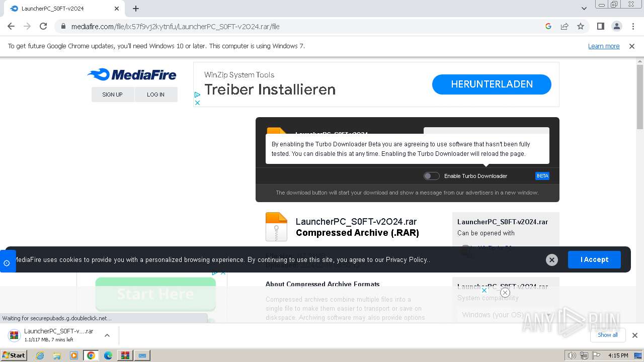Open Windows Media Player from the taskbar
Viewport: 644px width, 362px height.
tap(74, 355)
